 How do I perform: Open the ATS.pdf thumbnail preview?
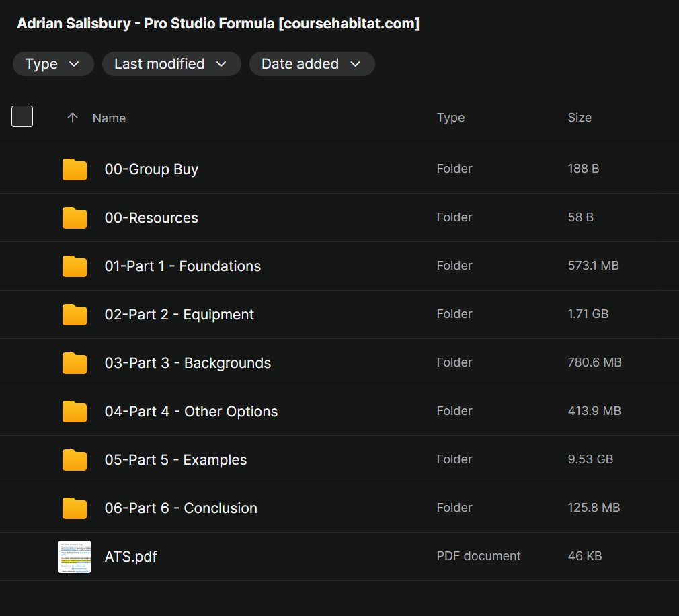point(75,557)
